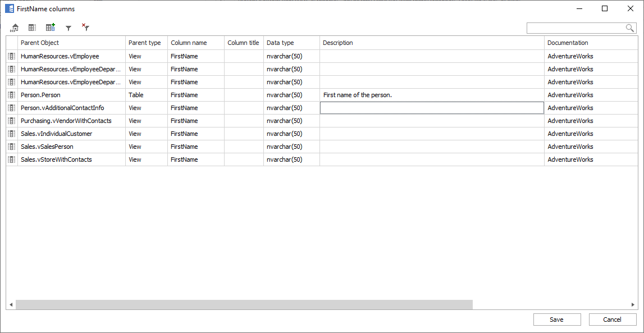The width and height of the screenshot is (644, 333).
Task: Click in the search input field
Action: pos(576,28)
